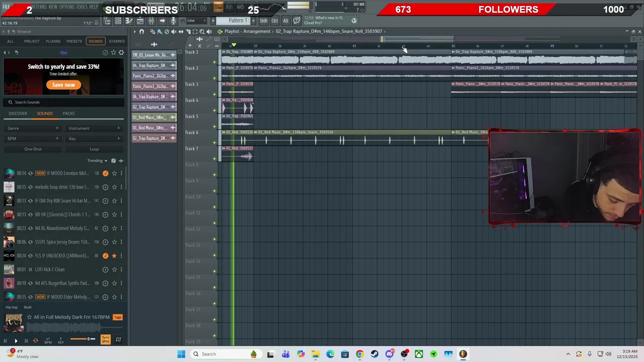Open the playlist options arrow menu
This screenshot has height=362, width=644.
pyautogui.click(x=134, y=32)
